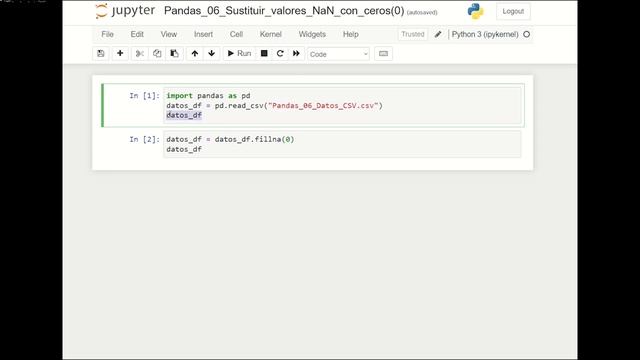This screenshot has width=640, height=360.
Task: Interrupt the kernel with the stop icon
Action: point(264,53)
